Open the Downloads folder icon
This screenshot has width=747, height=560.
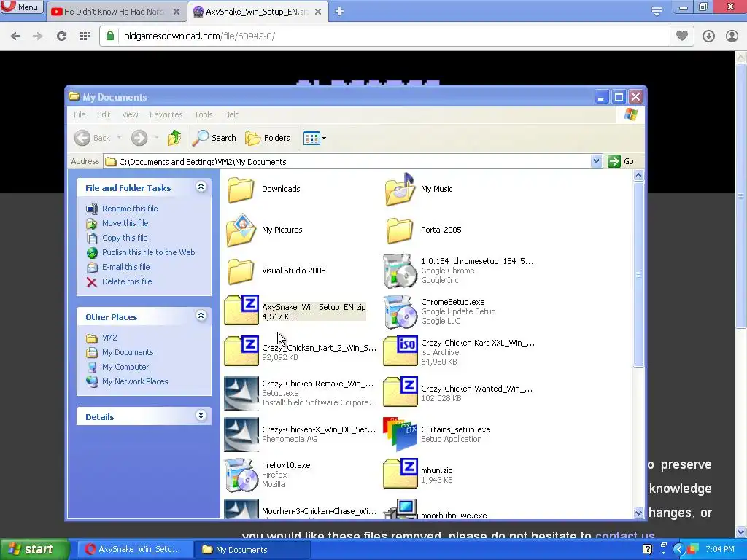tap(241, 189)
